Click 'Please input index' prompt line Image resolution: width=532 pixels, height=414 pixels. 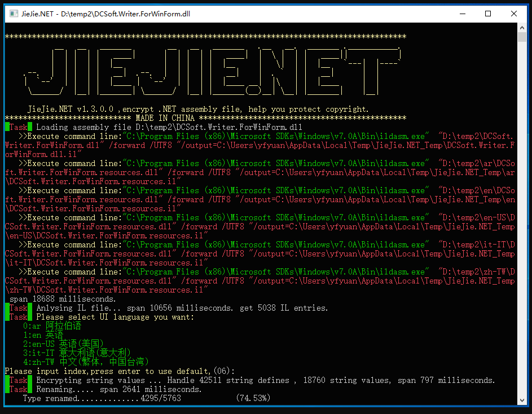(x=120, y=371)
